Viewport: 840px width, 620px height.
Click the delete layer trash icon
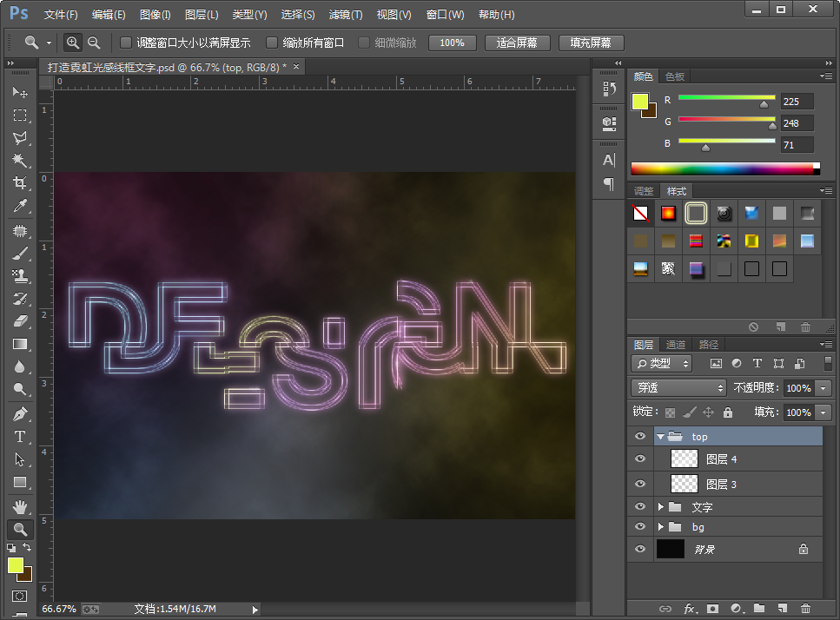click(x=805, y=609)
